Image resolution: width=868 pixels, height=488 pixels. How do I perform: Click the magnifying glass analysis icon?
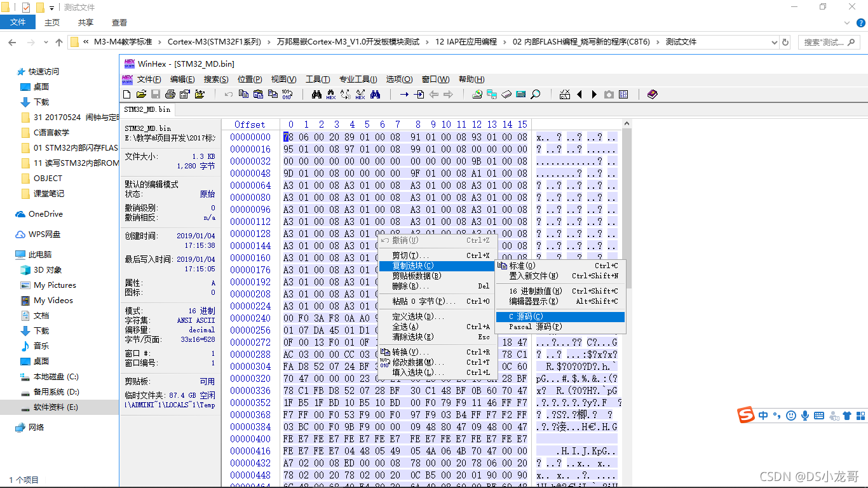coord(536,94)
